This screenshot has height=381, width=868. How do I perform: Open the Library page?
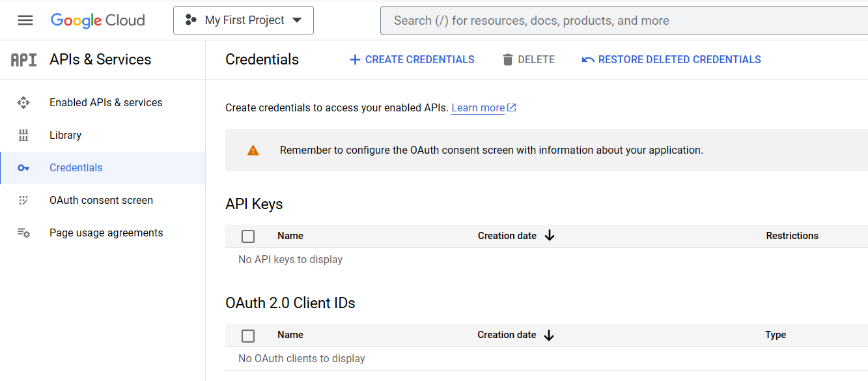(66, 135)
